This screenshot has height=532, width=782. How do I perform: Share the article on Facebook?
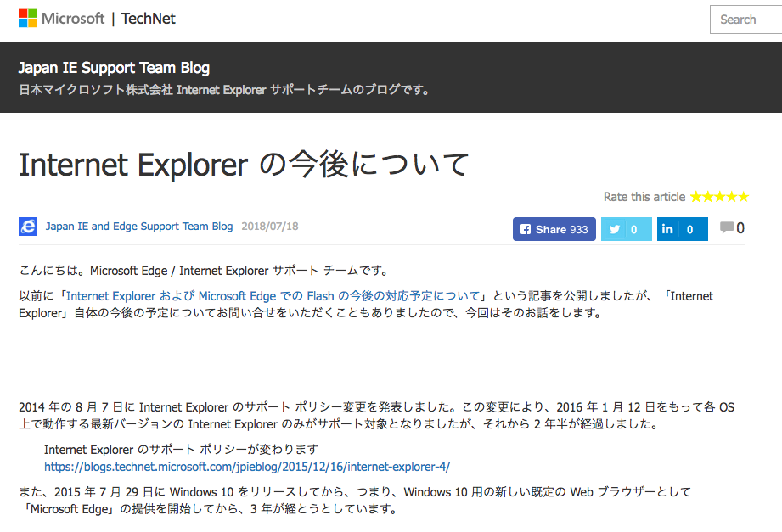554,229
